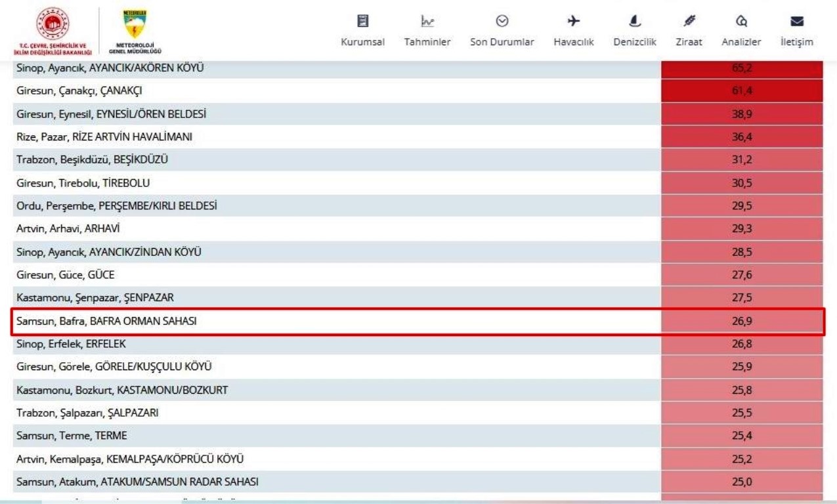Open the Son Durumlar menu label

[502, 42]
